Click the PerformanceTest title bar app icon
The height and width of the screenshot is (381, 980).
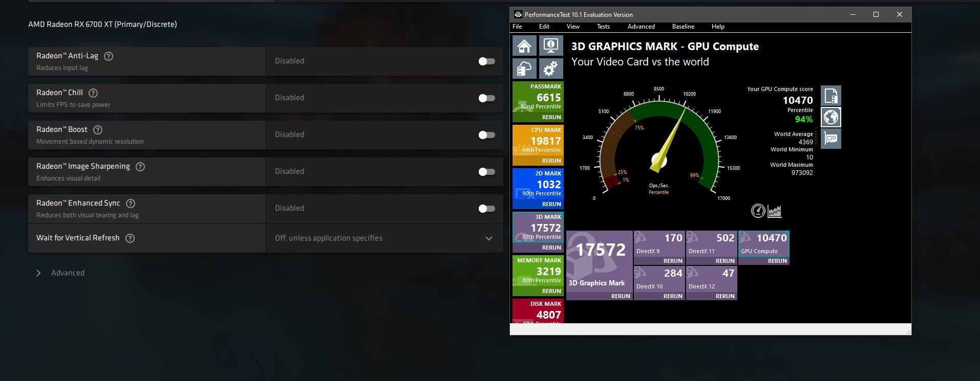coord(518,14)
